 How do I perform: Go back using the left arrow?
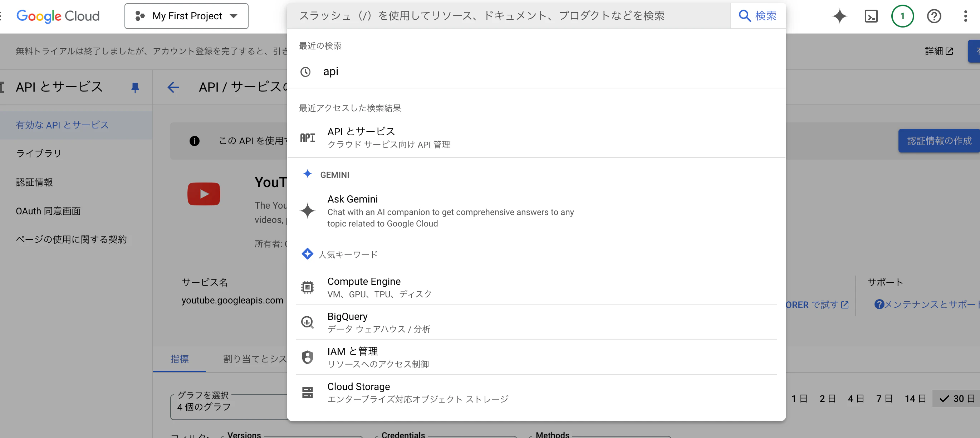tap(173, 88)
